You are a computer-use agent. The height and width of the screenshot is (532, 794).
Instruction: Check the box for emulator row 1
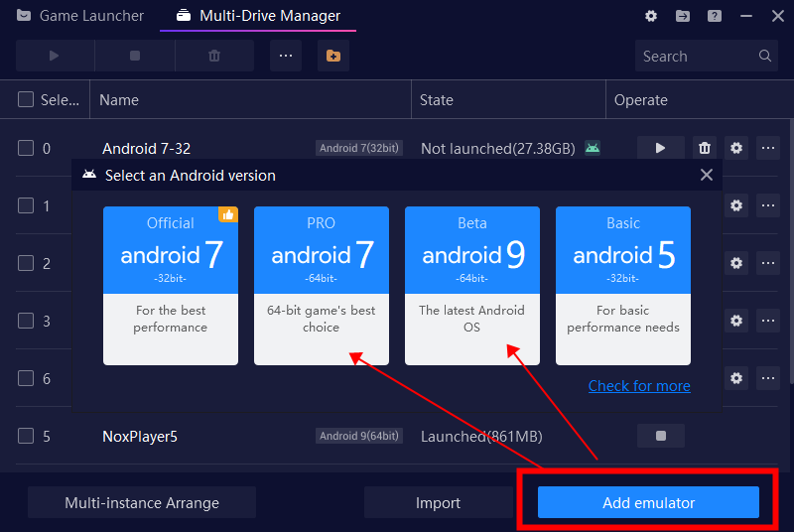pyautogui.click(x=26, y=205)
